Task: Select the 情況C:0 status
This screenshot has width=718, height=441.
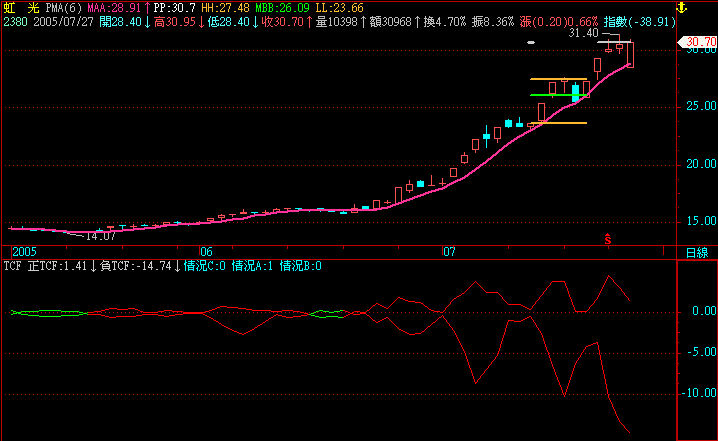Action: 204,266
